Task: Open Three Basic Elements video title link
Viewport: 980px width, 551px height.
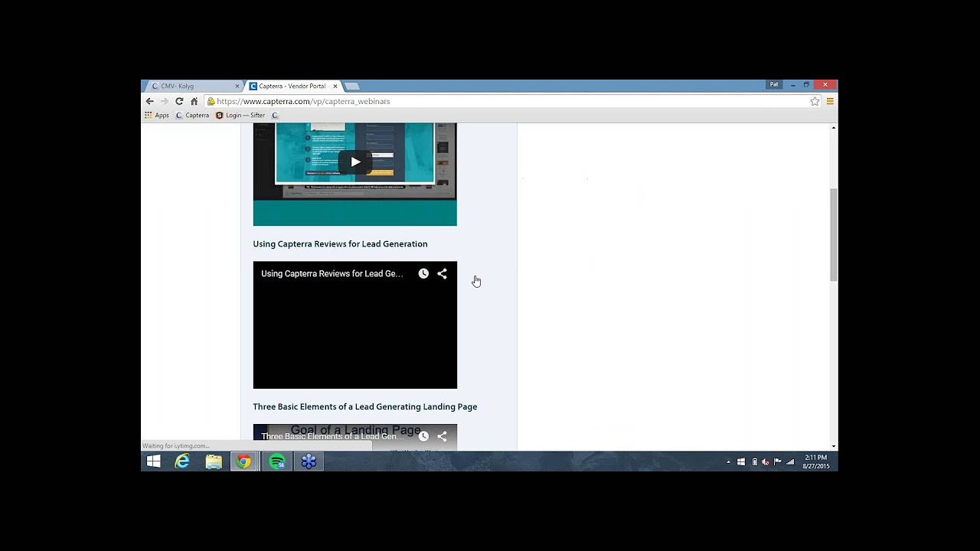Action: [332, 436]
